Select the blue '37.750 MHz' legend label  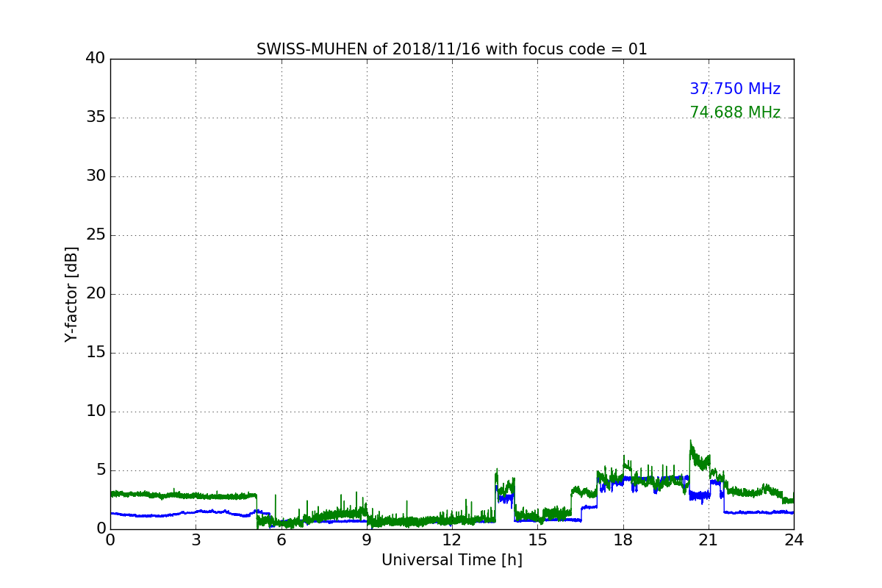coord(735,89)
